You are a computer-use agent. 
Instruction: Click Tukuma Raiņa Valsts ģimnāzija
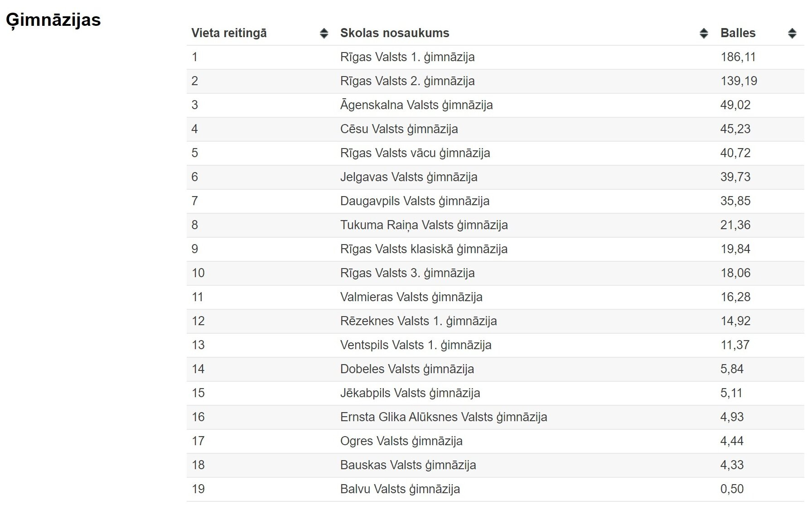(424, 225)
